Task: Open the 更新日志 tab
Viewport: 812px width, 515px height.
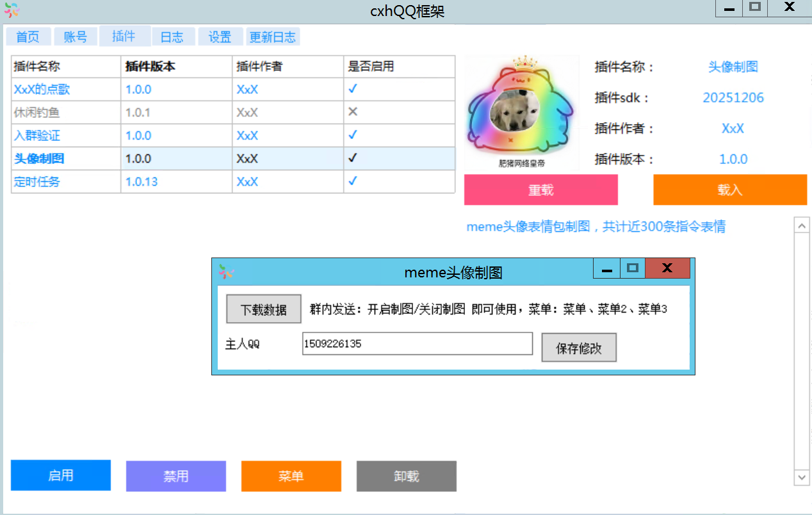Action: [273, 37]
